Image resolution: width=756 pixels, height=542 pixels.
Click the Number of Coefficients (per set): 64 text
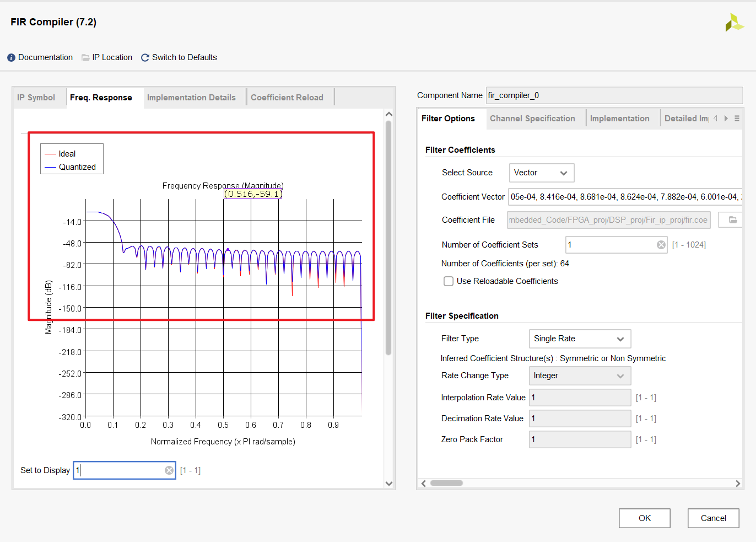505,264
